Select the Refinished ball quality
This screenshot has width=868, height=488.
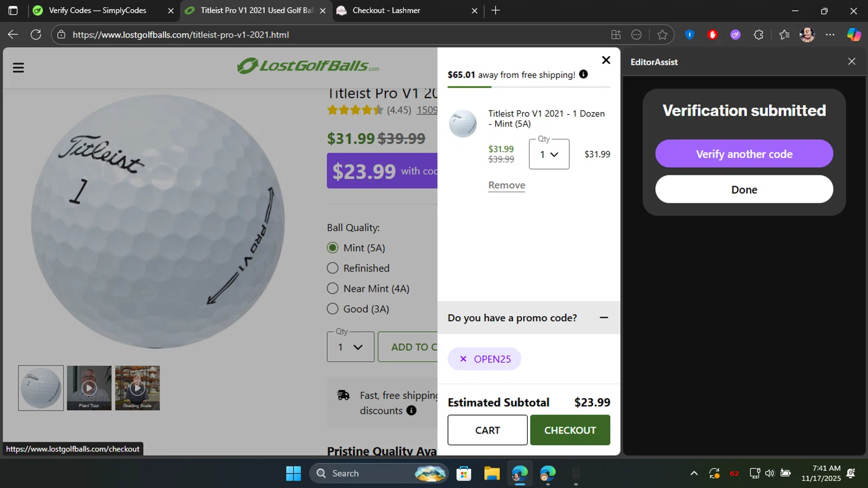point(333,268)
